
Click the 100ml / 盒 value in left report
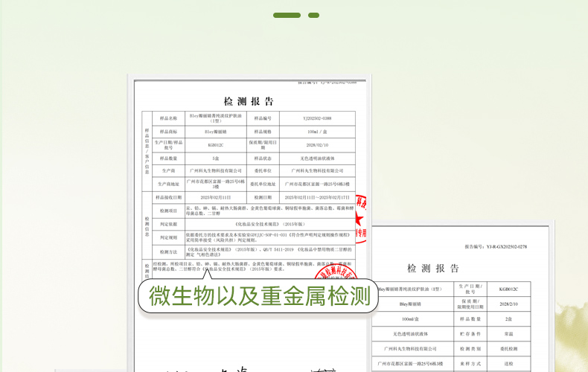click(317, 132)
